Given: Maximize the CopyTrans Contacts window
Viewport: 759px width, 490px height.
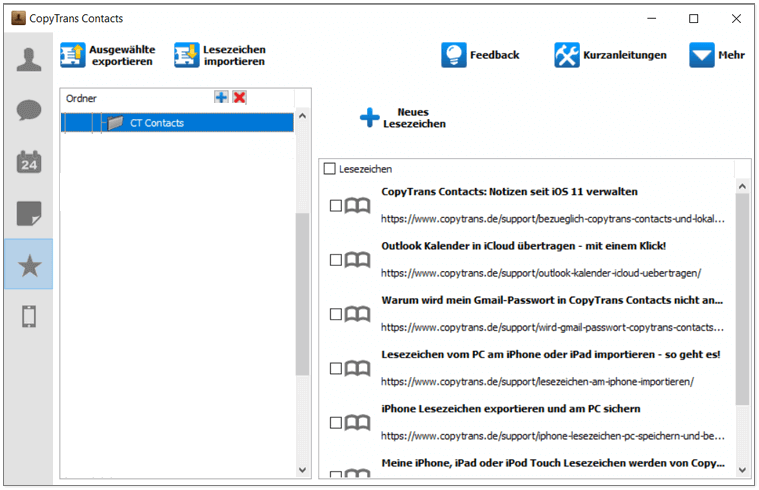Looking at the screenshot, I should click(694, 18).
